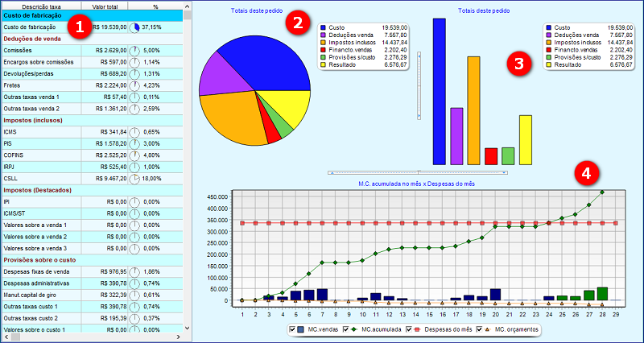The width and height of the screenshot is (644, 343).
Task: Click horizontal scrollbar right arrow
Action: 179,337
